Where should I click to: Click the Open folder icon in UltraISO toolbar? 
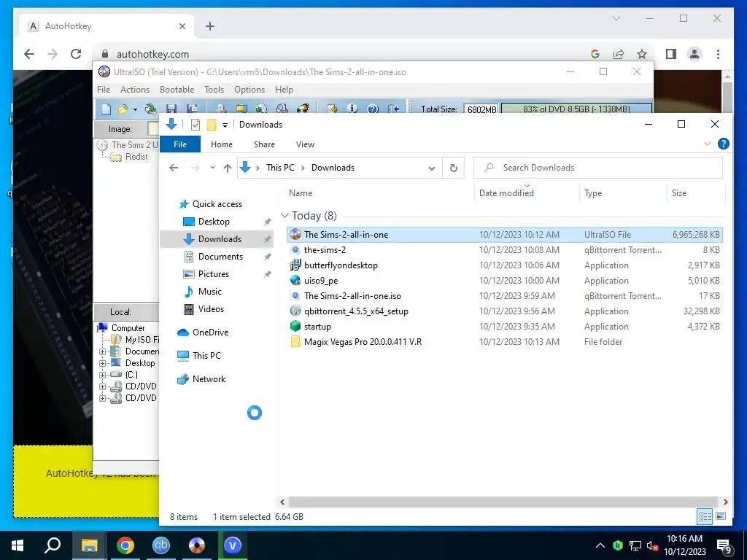pos(123,109)
